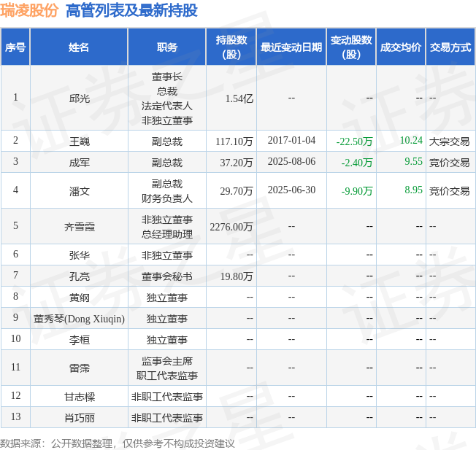Click the holding value 29.70万

coord(237,191)
